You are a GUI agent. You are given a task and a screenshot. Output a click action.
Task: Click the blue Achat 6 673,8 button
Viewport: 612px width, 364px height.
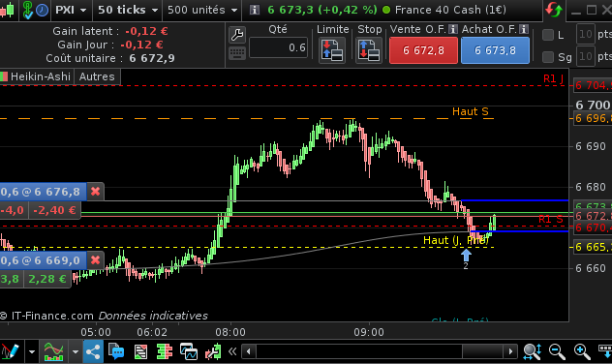495,50
